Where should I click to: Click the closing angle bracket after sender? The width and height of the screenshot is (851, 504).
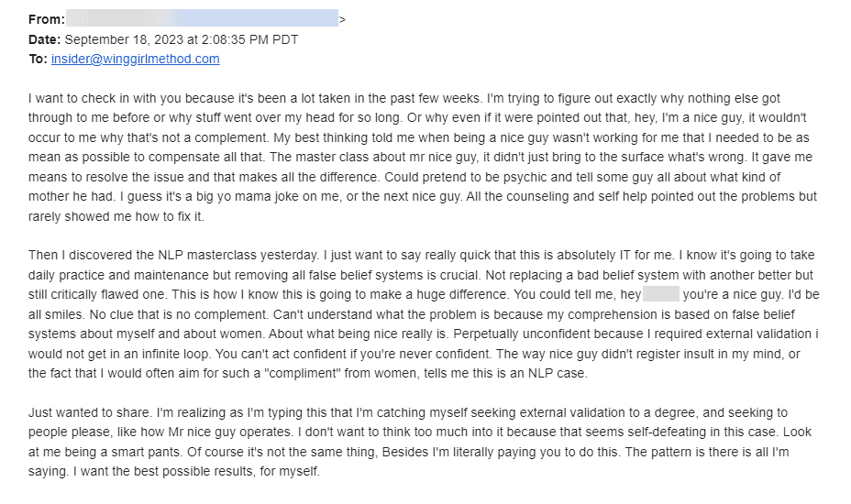(x=342, y=20)
